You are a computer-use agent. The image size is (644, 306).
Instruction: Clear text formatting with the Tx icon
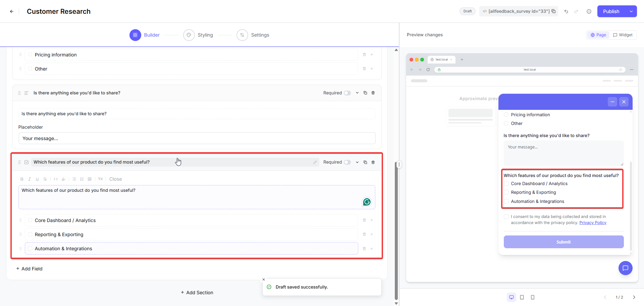pyautogui.click(x=100, y=179)
